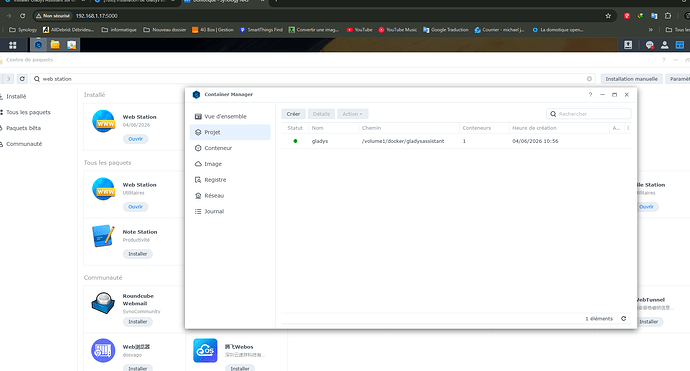Screen dimensions: 690x371
Task: Click the Web Station installed package icon
Action: coord(103,121)
